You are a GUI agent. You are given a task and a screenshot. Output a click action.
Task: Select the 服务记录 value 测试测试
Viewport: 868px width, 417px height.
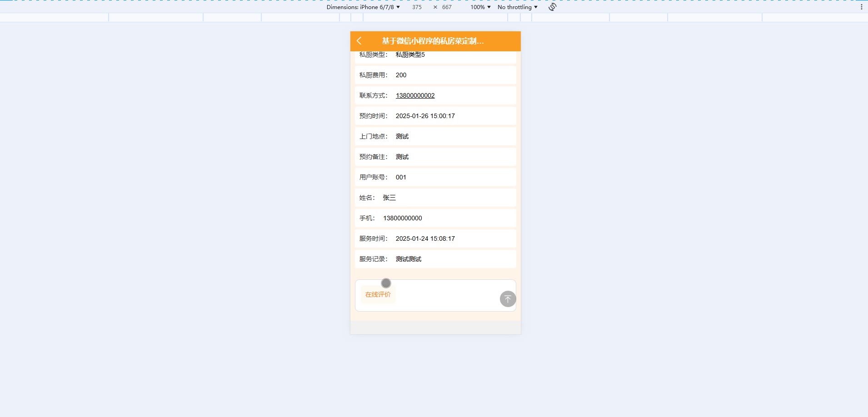pos(409,259)
